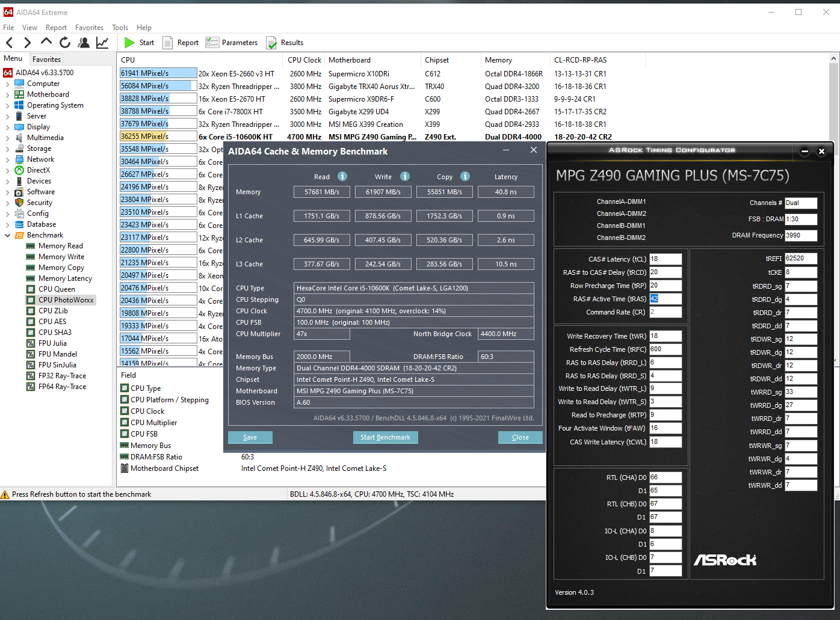Open the CPU AES benchmark
This screenshot has width=840, height=620.
pos(52,322)
